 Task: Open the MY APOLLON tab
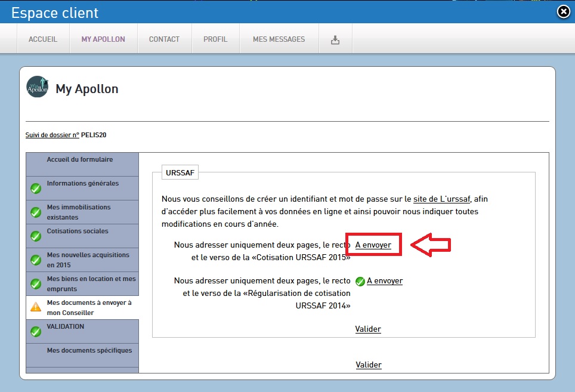click(103, 39)
